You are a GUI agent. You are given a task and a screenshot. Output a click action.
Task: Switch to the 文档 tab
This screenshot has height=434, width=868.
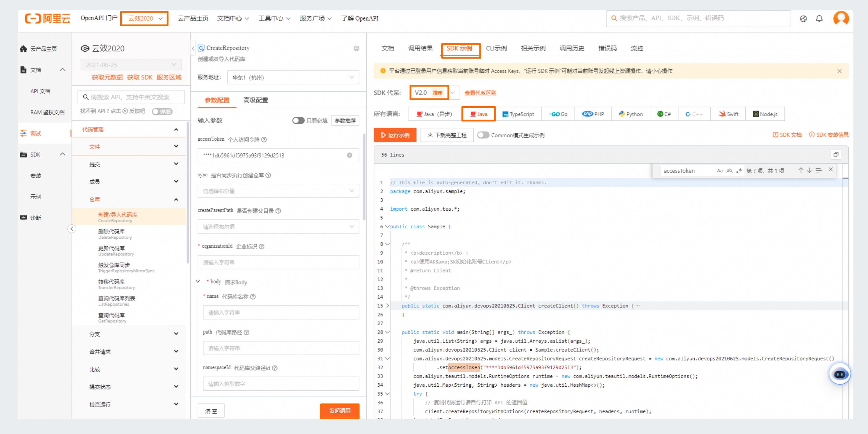(x=388, y=49)
